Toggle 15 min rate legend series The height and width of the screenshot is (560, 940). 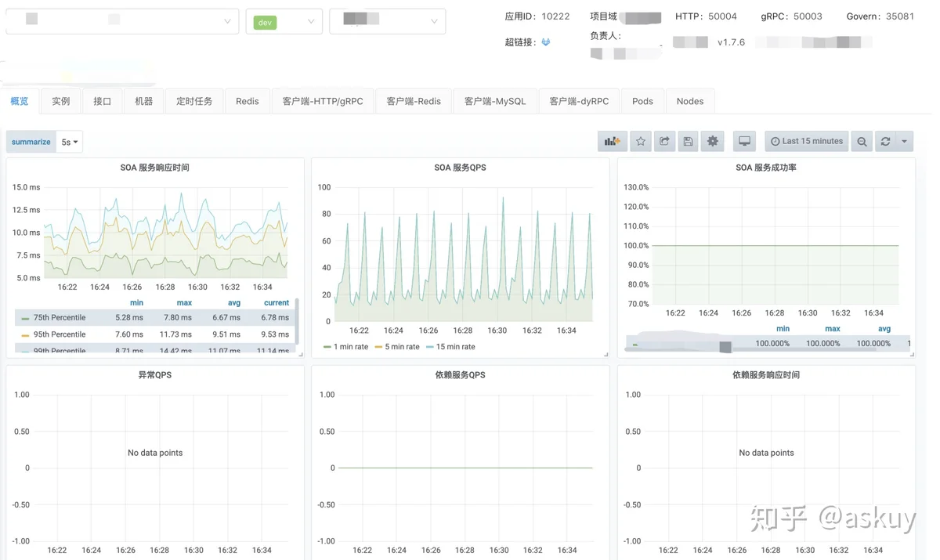(456, 347)
